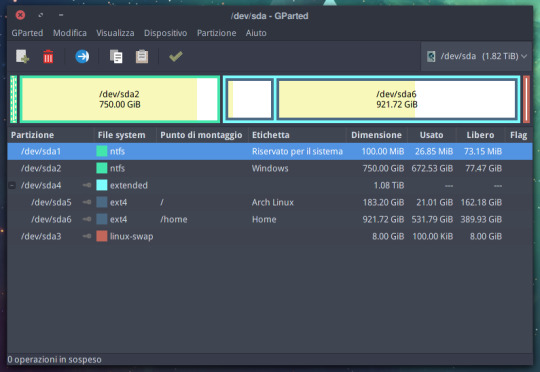
Task: Click the '1.08 TiB' size cell
Action: [x=389, y=185]
